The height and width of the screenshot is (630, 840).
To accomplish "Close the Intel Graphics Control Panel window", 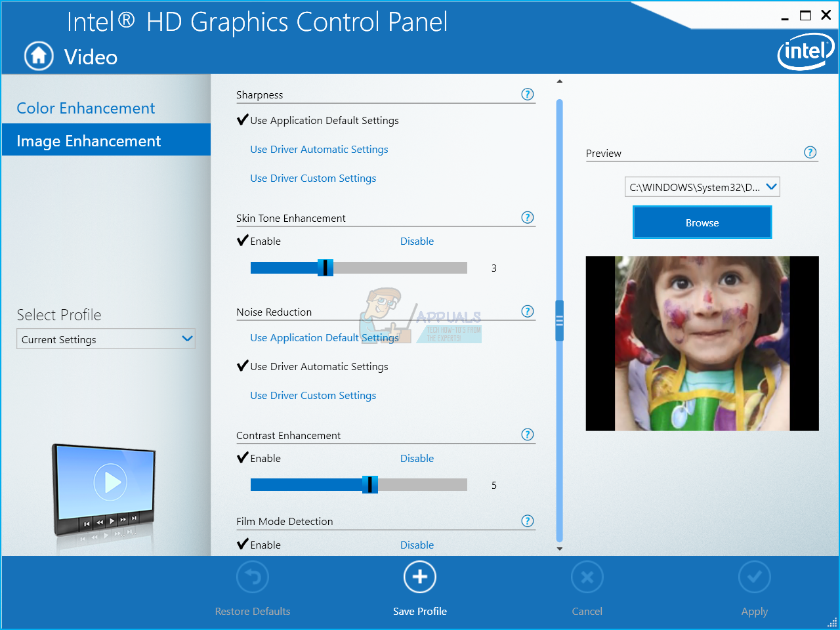I will point(826,15).
